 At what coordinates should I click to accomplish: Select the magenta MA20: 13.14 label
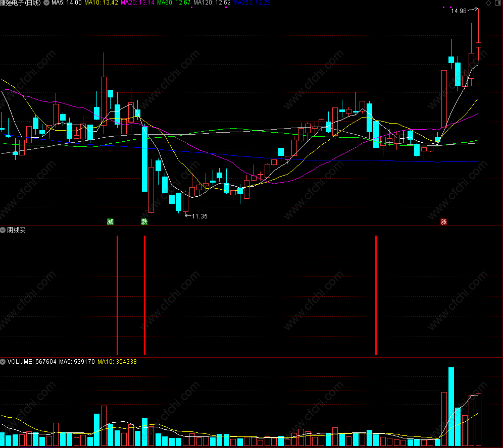click(137, 3)
